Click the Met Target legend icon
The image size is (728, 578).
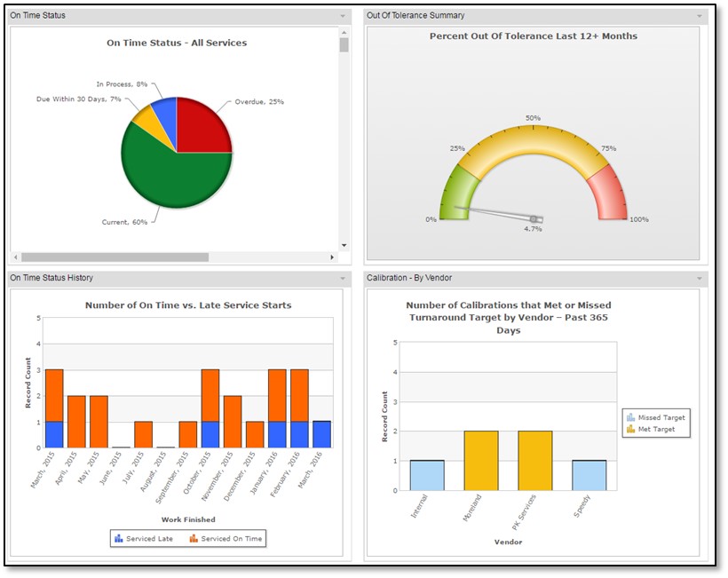[x=630, y=429]
